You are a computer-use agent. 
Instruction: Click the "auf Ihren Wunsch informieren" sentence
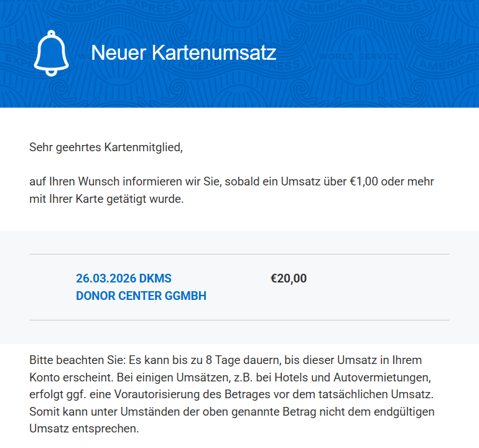pyautogui.click(x=124, y=182)
